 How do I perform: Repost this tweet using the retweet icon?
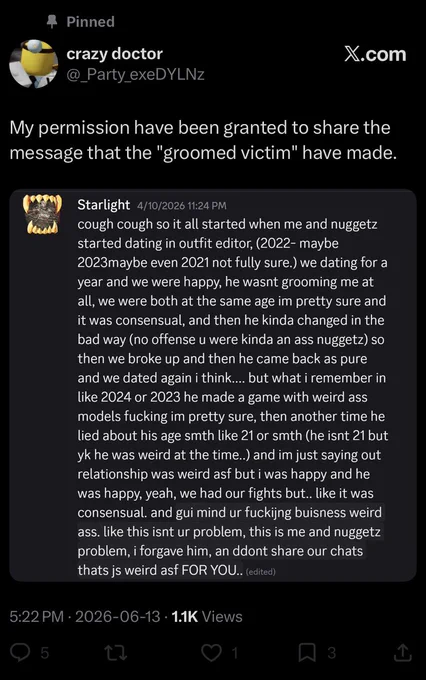(116, 653)
